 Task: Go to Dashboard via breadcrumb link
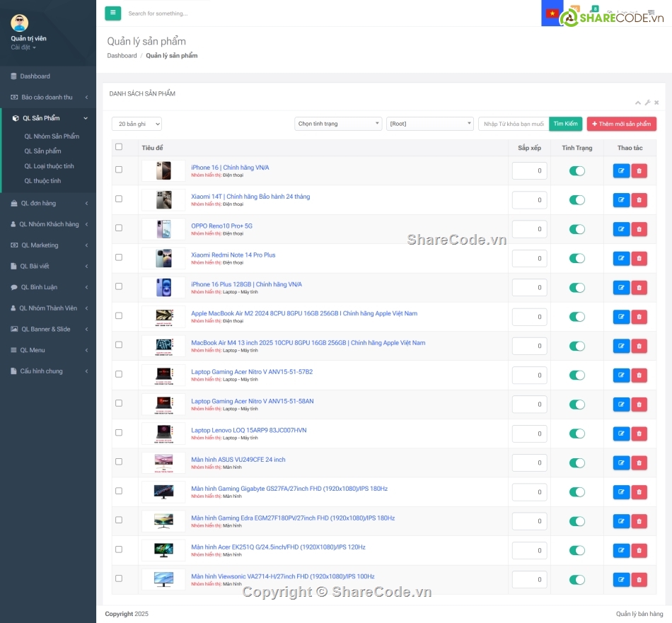pos(122,56)
